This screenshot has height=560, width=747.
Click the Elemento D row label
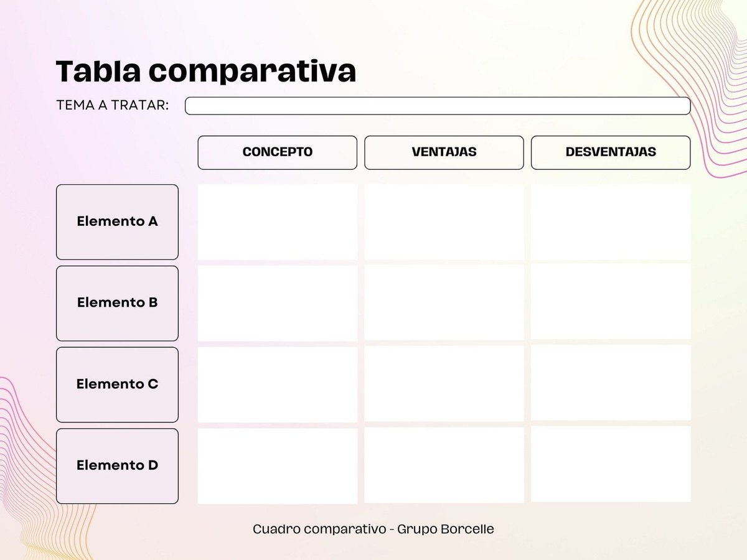click(117, 465)
